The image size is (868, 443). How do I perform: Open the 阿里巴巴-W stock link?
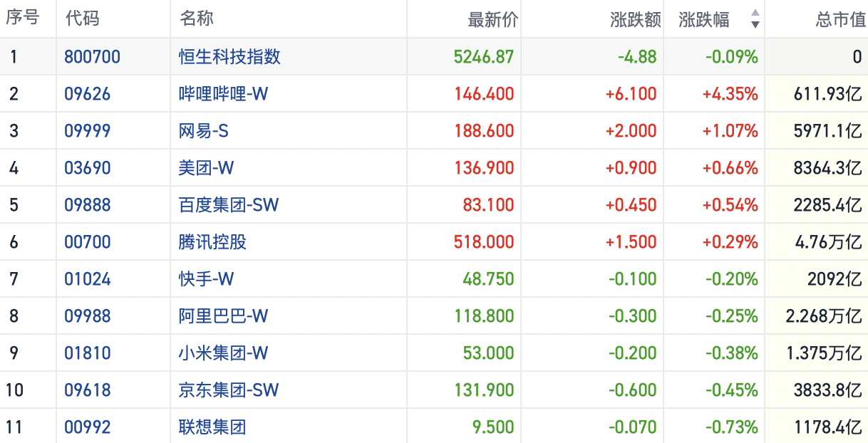[x=223, y=316]
